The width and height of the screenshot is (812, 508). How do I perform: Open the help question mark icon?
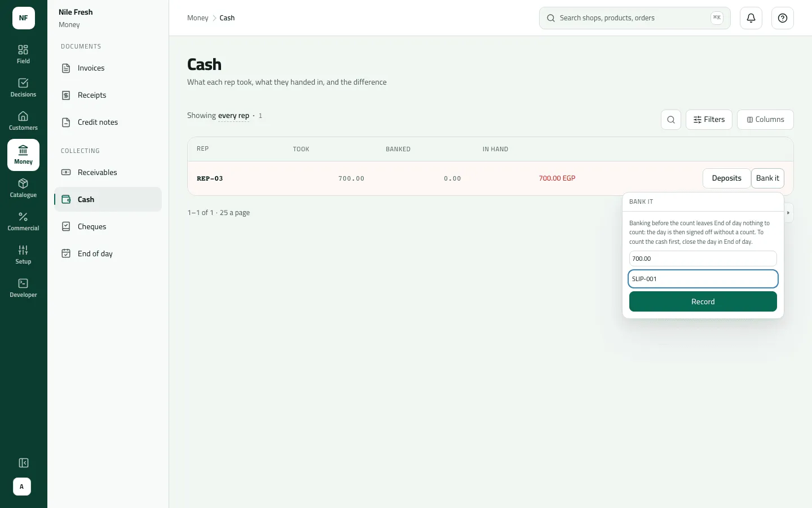coord(783,18)
